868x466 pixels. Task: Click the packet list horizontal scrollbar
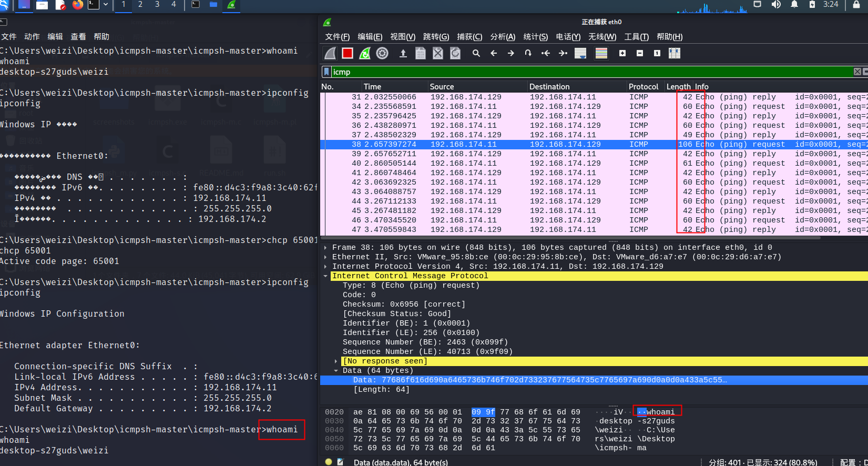[570, 238]
